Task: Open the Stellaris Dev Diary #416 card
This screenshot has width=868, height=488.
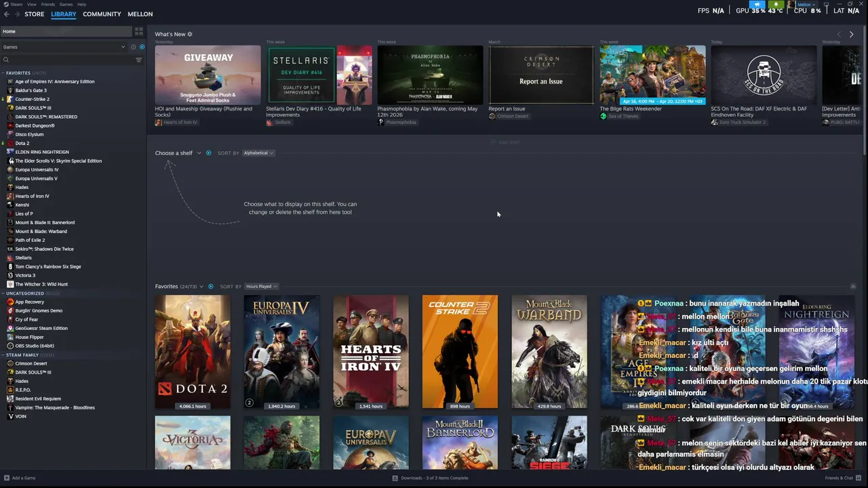Action: pos(319,75)
